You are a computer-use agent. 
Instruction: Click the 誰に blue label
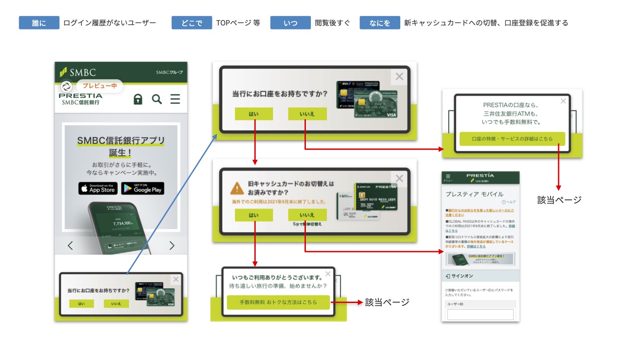tap(39, 23)
